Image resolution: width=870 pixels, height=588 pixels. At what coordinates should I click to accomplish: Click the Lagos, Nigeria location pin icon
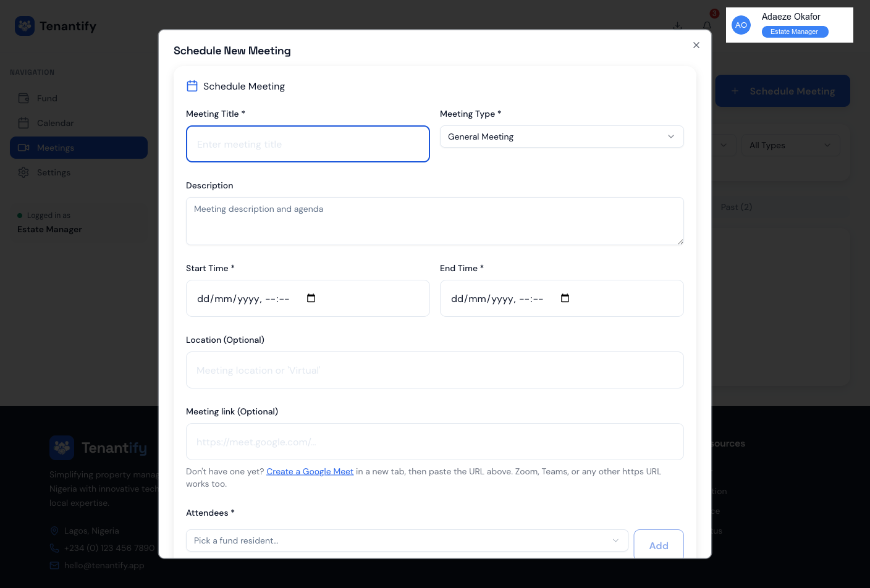54,531
